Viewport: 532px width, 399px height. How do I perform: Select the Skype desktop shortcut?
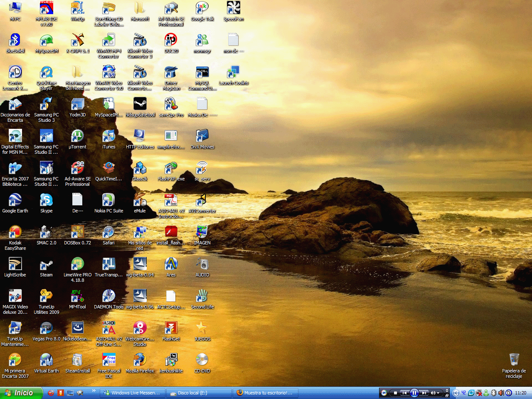(46, 201)
